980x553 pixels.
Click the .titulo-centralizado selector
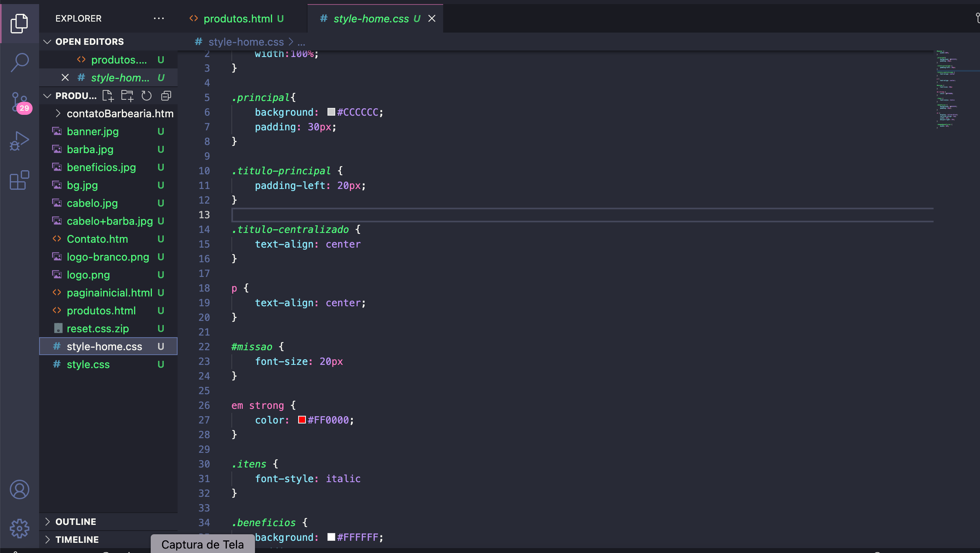click(290, 229)
